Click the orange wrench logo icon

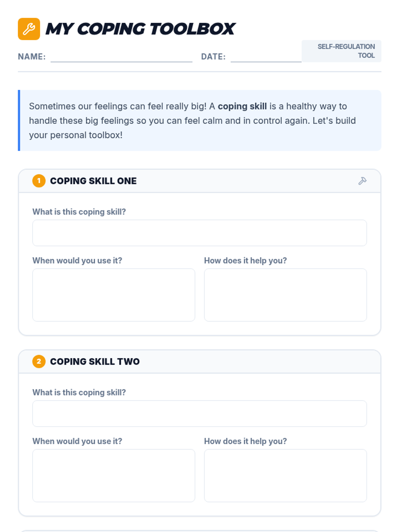29,29
